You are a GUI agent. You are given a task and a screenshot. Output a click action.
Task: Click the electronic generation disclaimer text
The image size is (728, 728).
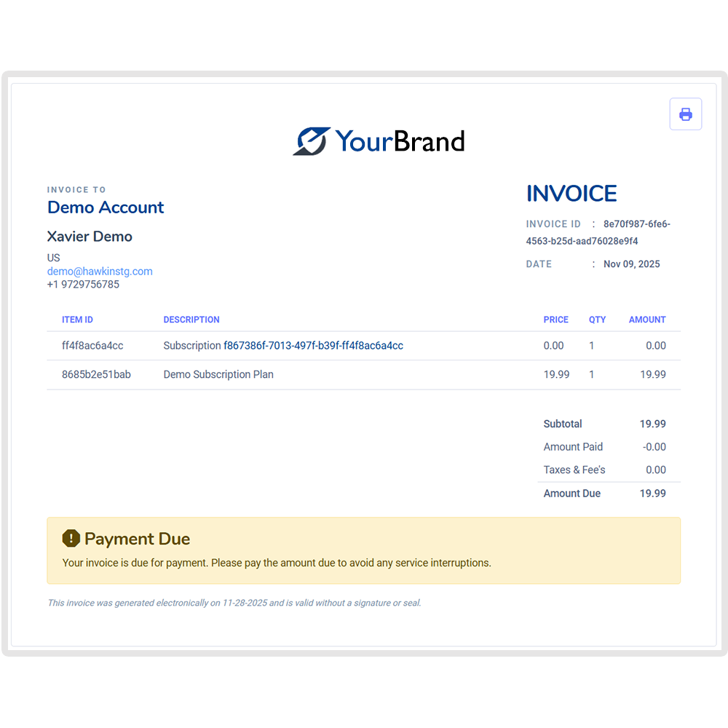click(x=234, y=603)
